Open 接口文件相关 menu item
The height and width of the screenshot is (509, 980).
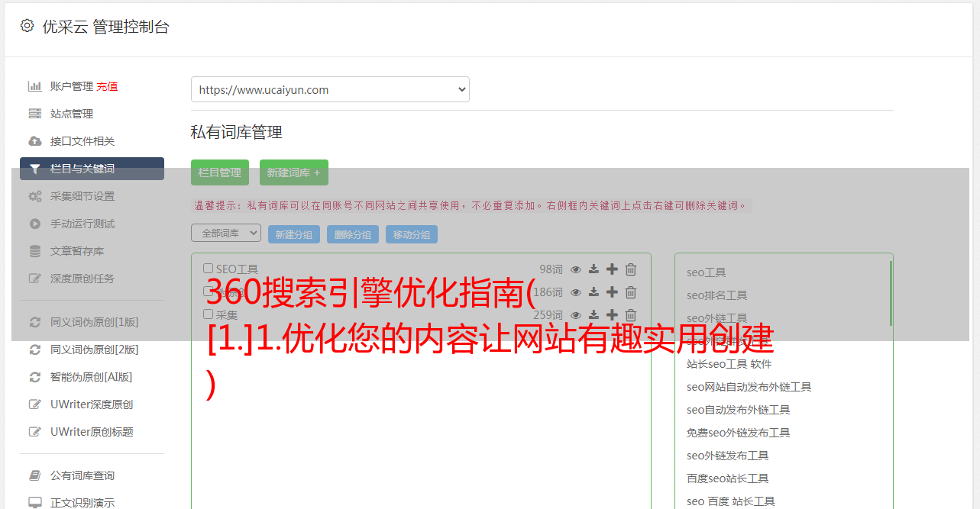pos(82,141)
